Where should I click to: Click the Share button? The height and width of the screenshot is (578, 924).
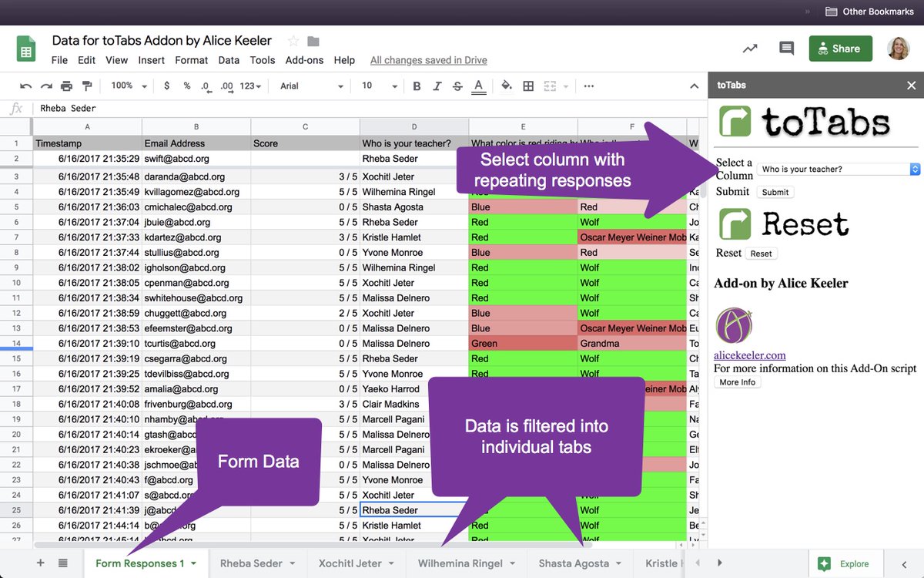(841, 48)
